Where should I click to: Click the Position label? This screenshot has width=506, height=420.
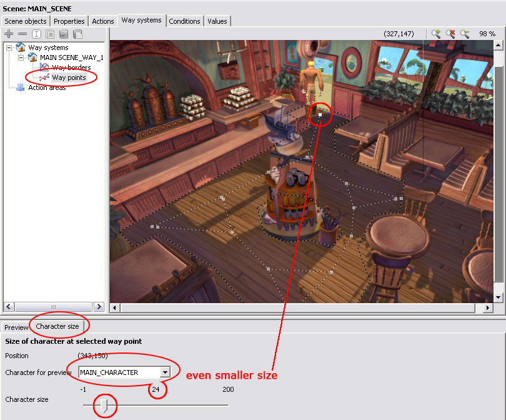[x=17, y=356]
